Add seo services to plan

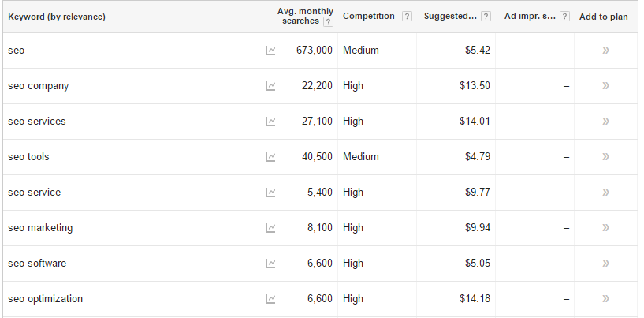coord(606,122)
